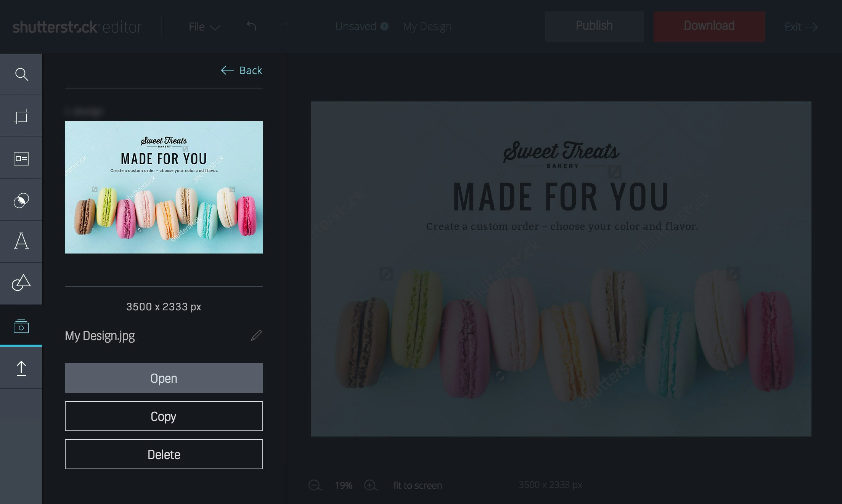Zoom in using the plus magnifier
Image resolution: width=842 pixels, height=504 pixels.
tap(370, 485)
